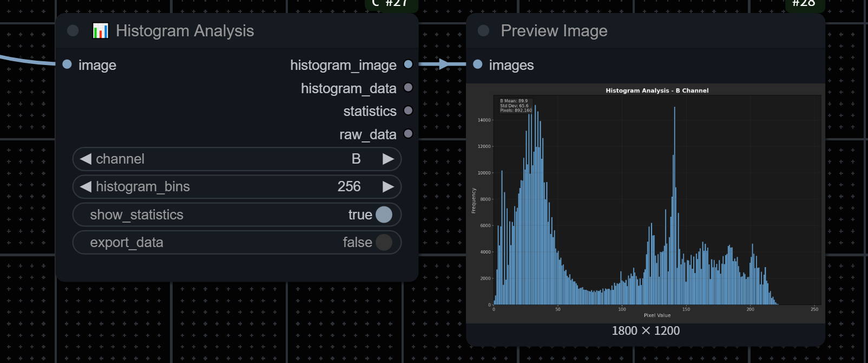Viewport: 868px width, 363px height.
Task: Click the histogram_image output socket
Action: click(409, 64)
